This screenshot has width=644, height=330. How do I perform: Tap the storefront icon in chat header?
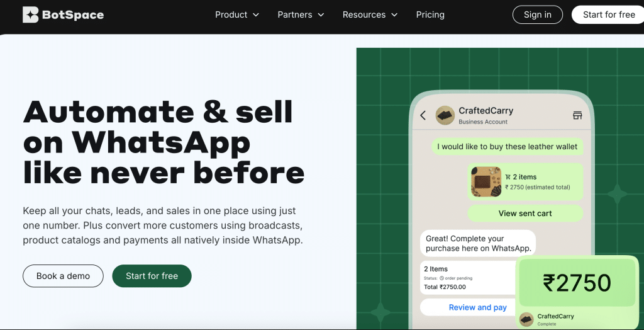(577, 115)
